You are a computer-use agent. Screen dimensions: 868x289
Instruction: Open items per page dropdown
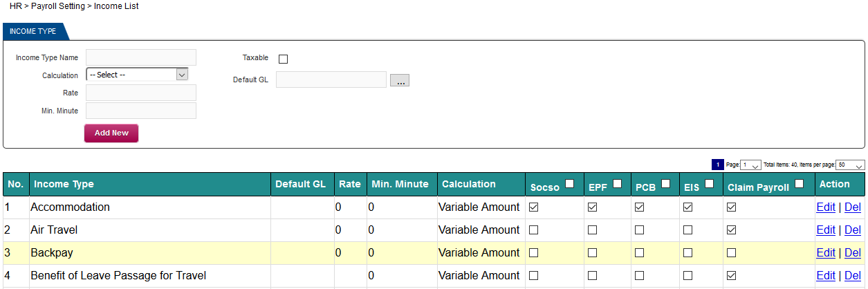point(850,165)
